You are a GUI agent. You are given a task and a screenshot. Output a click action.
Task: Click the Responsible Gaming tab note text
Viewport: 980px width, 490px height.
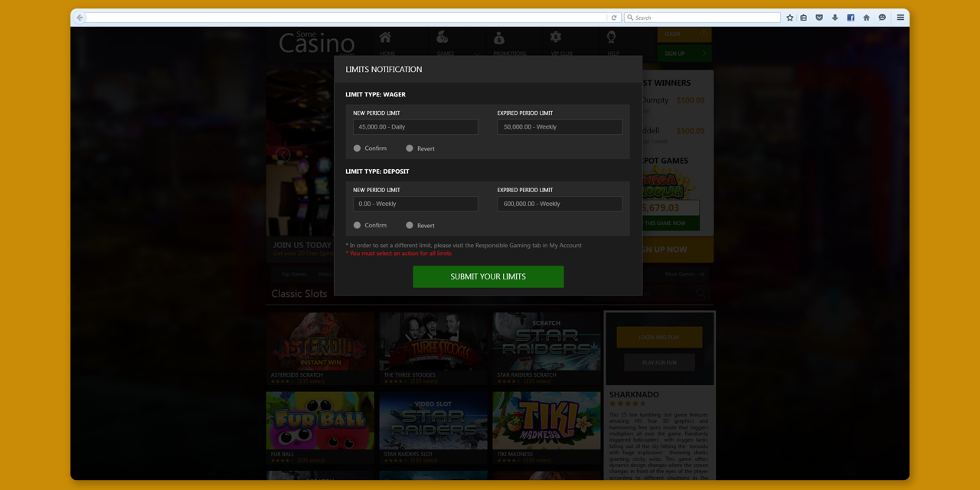pos(463,246)
